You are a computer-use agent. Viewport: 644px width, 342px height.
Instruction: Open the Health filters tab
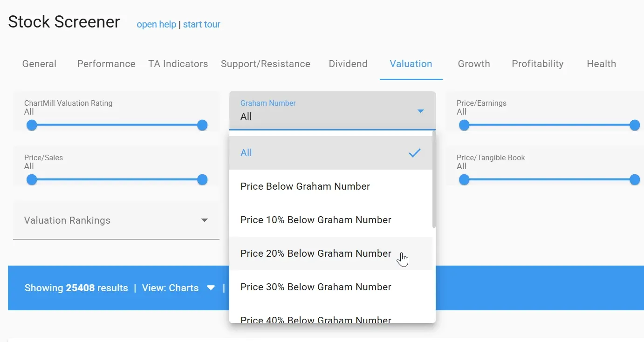point(601,64)
